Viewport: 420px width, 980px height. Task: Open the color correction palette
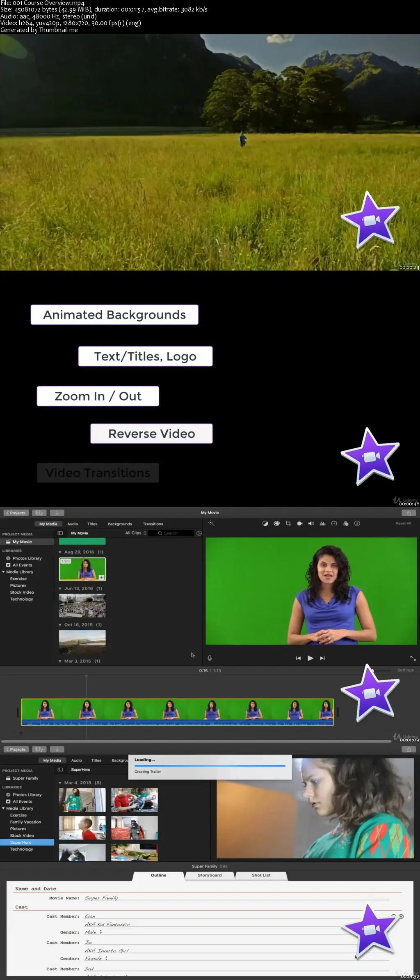(x=276, y=523)
